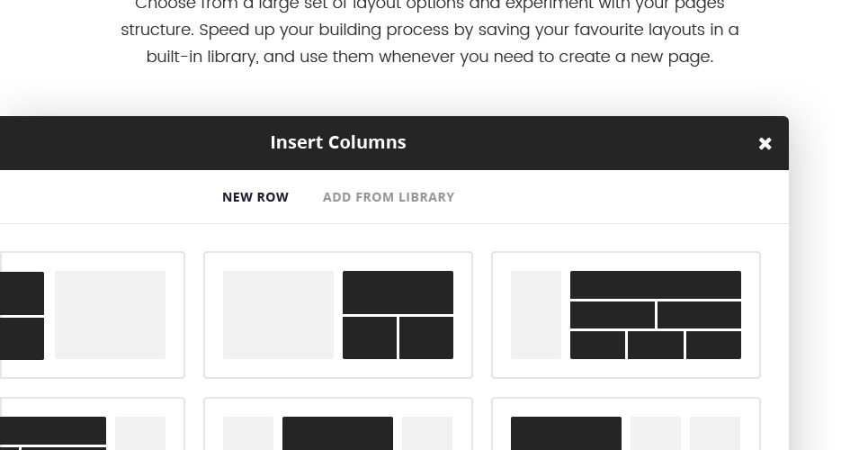Screen dimensions: 868x450
Task: Switch to the NEW ROW tab
Action: [x=255, y=197]
